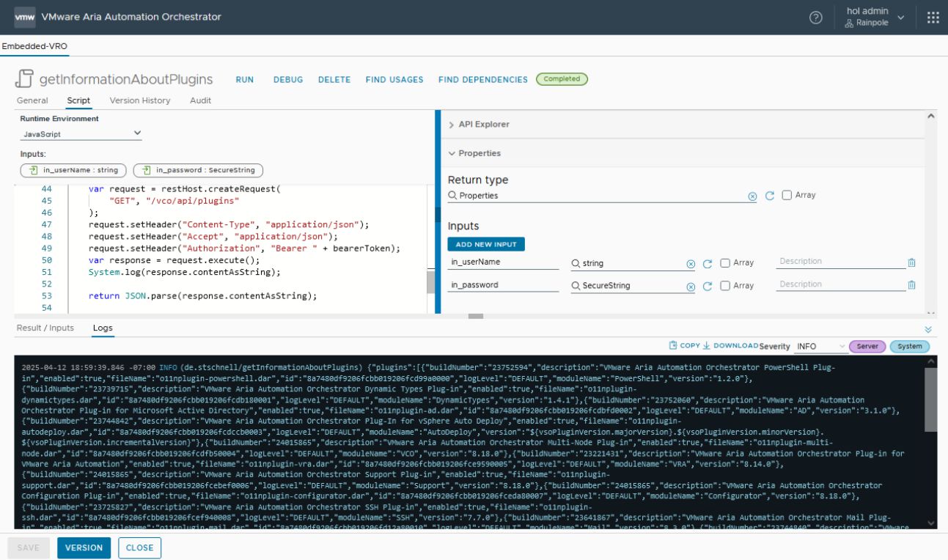
Task: Click the DEBUG button
Action: (288, 79)
